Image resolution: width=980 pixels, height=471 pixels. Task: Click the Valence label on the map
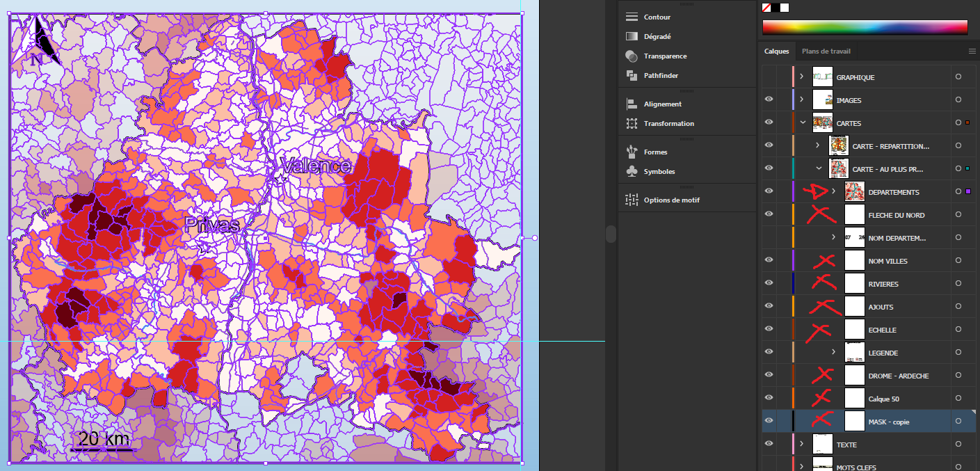(x=316, y=166)
